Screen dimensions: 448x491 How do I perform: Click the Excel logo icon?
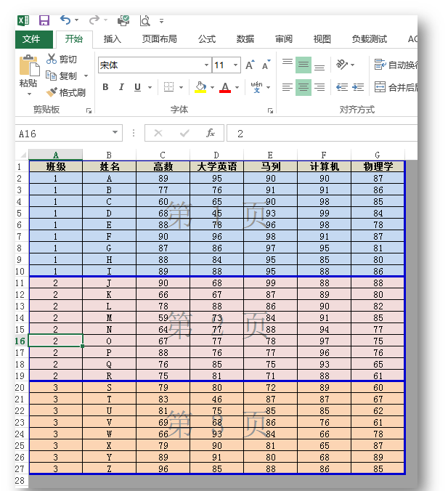pyautogui.click(x=23, y=20)
